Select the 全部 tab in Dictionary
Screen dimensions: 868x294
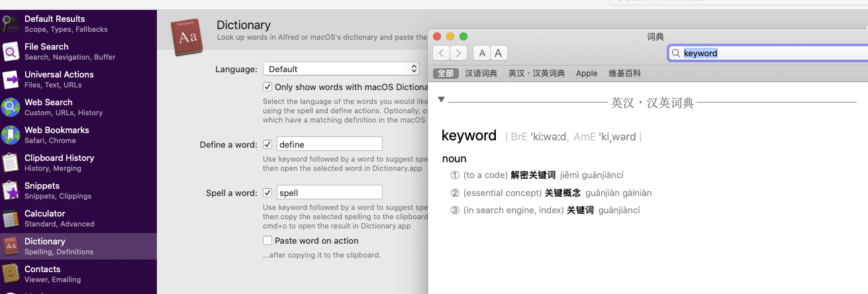point(446,73)
